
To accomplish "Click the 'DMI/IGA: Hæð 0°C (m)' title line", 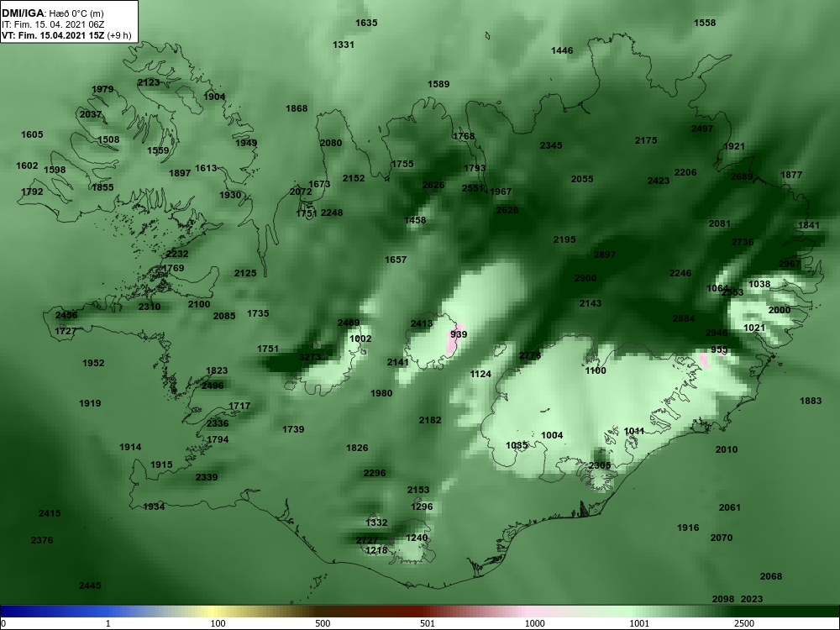I will click(x=54, y=13).
